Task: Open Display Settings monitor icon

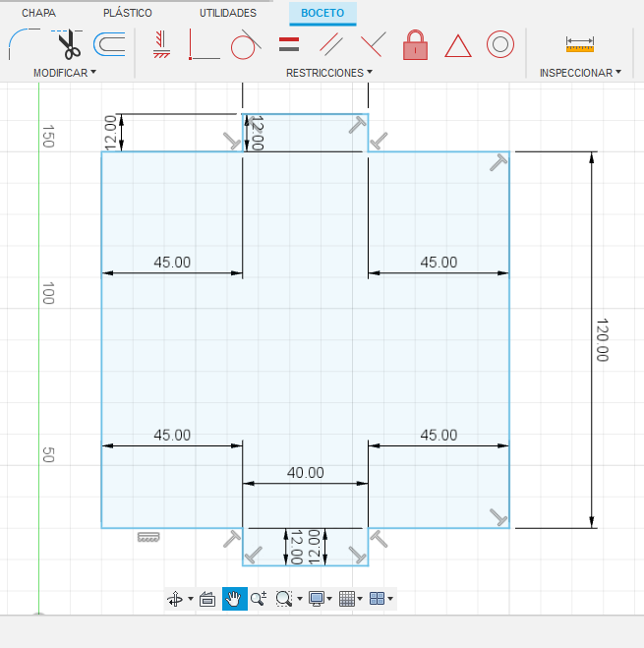Action: [x=317, y=599]
